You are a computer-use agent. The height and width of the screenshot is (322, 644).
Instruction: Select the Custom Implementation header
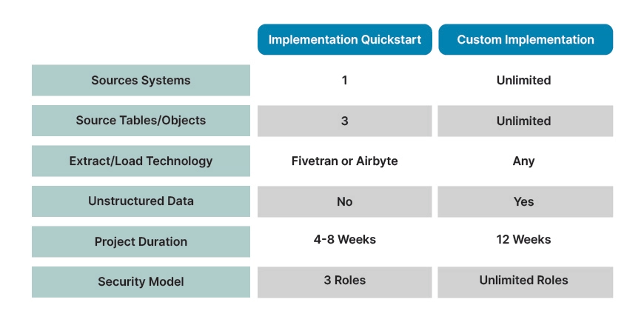pos(526,39)
